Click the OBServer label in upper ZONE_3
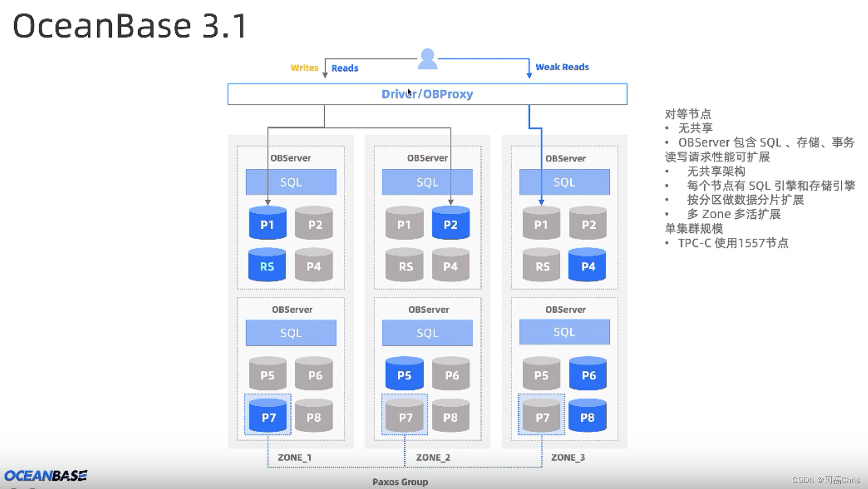Viewport: 868px width, 489px height. tap(566, 158)
